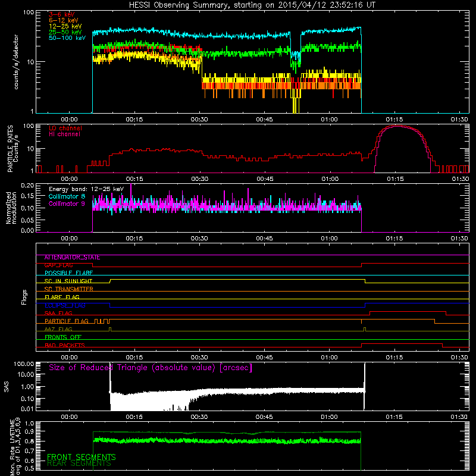Click the 'Energy band: 12-25 keV' label
This screenshot has height=476, width=476.
(86, 189)
